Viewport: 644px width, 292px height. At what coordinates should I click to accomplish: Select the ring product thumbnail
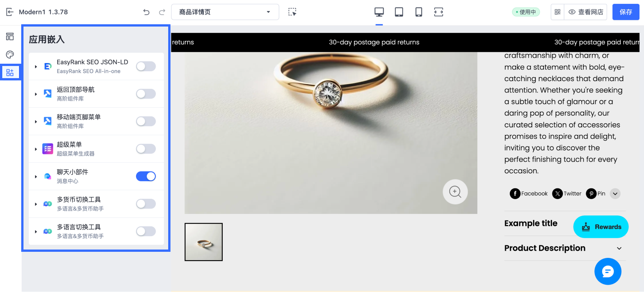[204, 242]
